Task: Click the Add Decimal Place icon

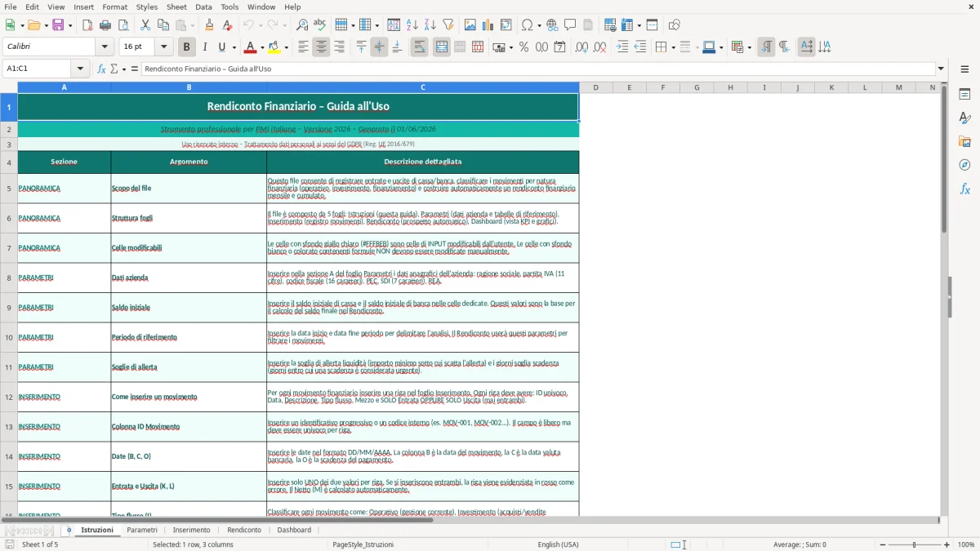Action: tap(581, 47)
